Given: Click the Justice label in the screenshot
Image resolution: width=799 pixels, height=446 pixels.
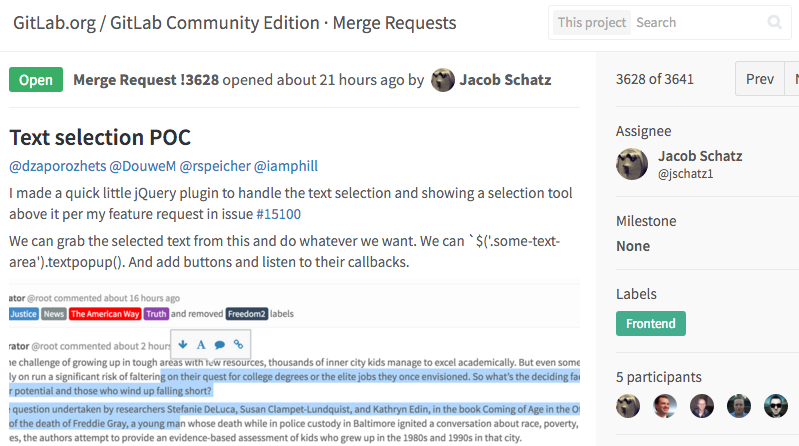Looking at the screenshot, I should (24, 314).
